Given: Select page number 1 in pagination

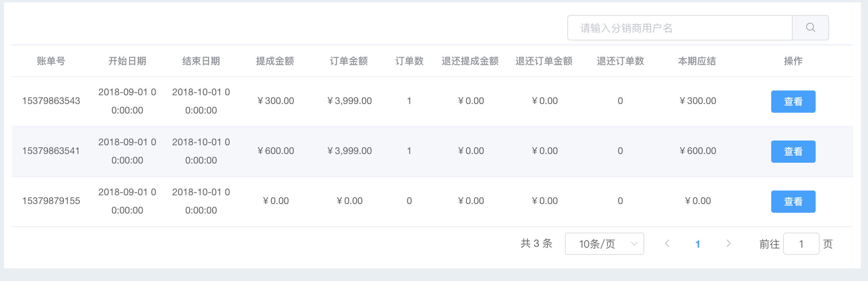Looking at the screenshot, I should pos(698,244).
